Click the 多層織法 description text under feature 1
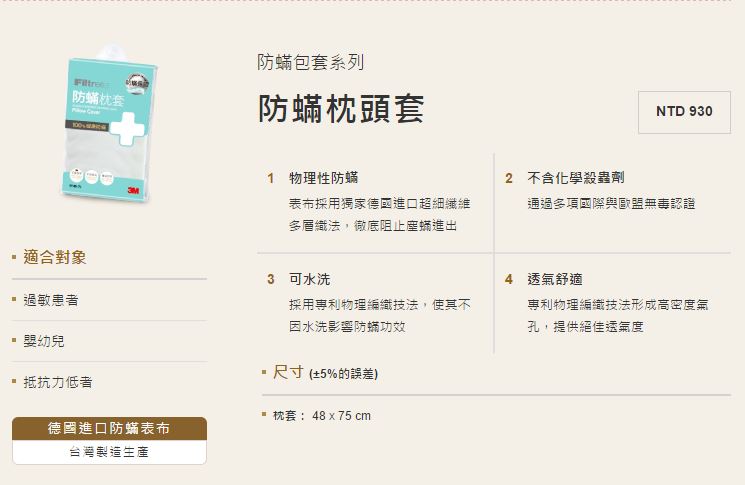The height and width of the screenshot is (485, 745). [x=373, y=226]
